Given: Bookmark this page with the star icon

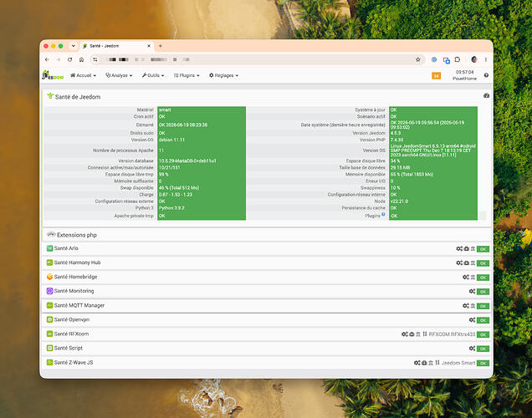Looking at the screenshot, I should pyautogui.click(x=418, y=59).
